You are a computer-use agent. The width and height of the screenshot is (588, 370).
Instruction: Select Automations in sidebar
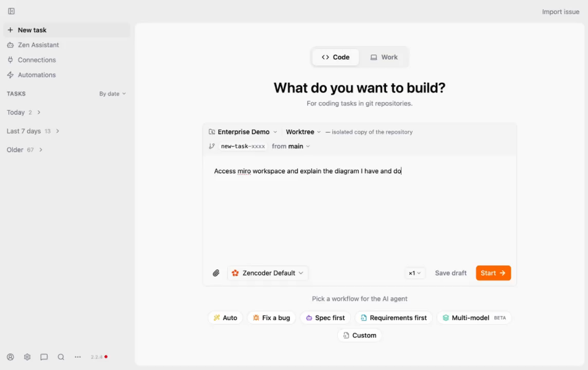[67, 75]
